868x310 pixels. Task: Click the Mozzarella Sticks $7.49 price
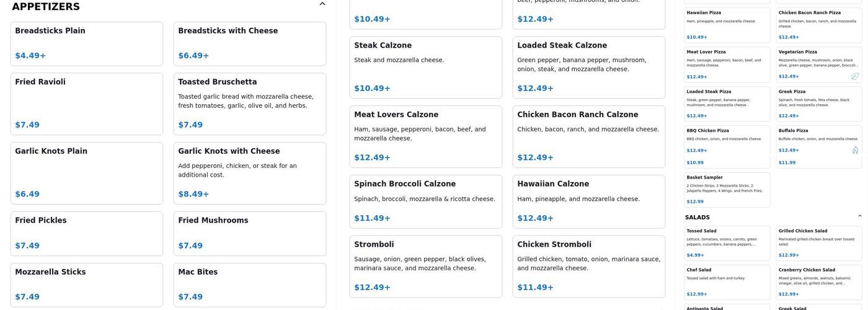click(27, 297)
